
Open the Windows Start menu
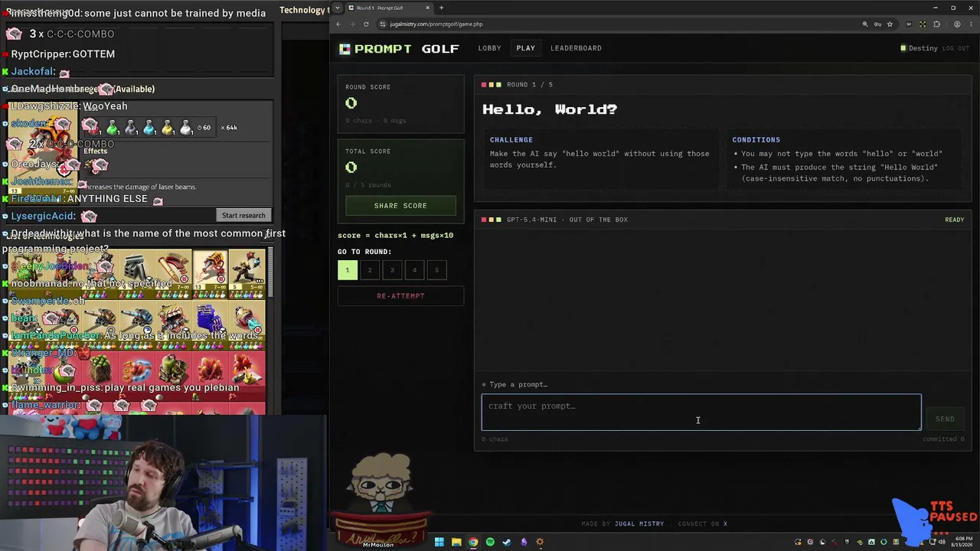coord(439,543)
